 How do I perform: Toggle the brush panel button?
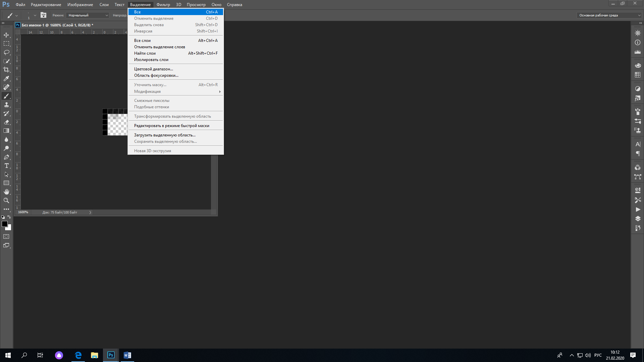43,15
